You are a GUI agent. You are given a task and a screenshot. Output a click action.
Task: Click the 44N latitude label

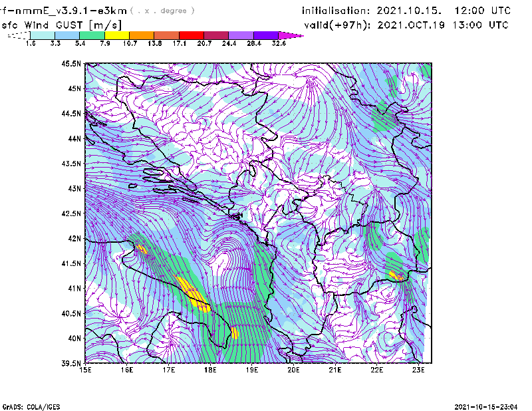coord(74,138)
